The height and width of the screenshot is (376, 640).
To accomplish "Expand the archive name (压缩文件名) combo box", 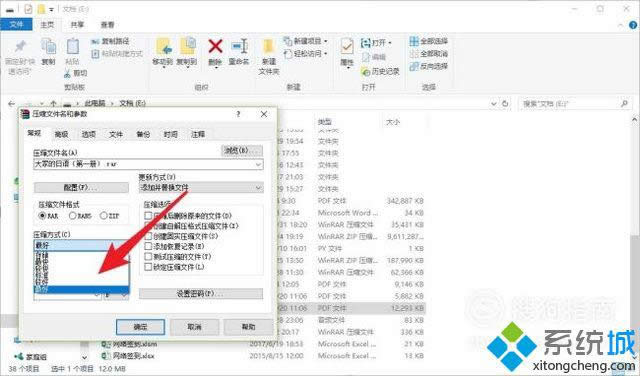I will [x=258, y=164].
